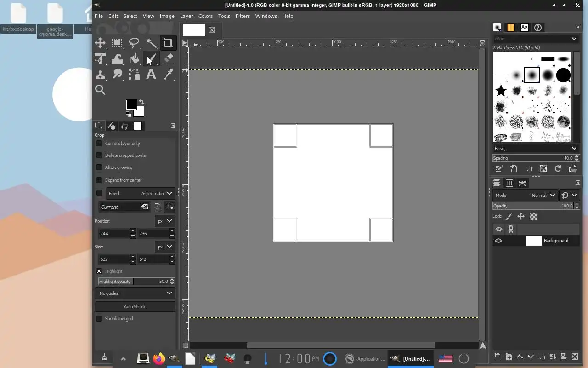Select the Paintbrush tool
Screen dimensions: 588x368
tap(151, 59)
